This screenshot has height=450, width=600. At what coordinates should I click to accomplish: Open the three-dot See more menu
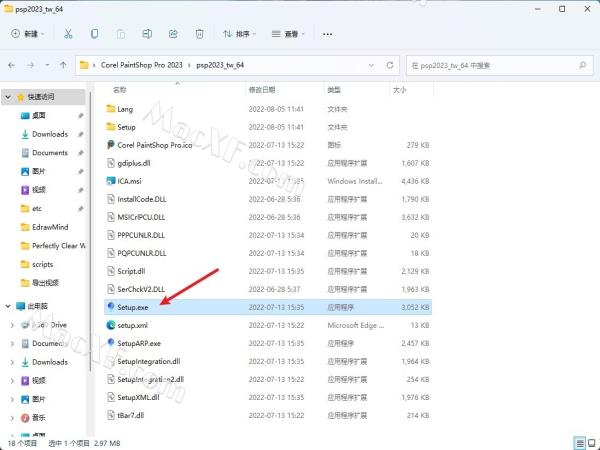pyautogui.click(x=327, y=34)
